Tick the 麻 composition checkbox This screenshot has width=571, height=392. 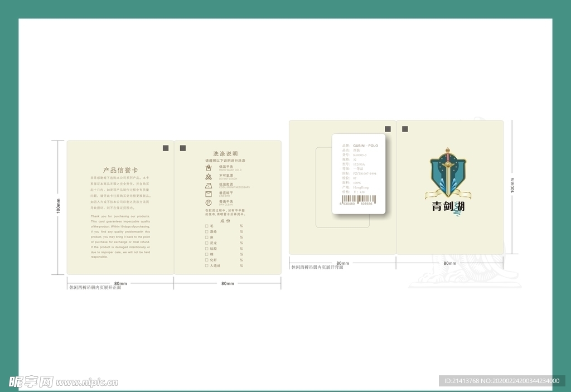tap(206, 238)
